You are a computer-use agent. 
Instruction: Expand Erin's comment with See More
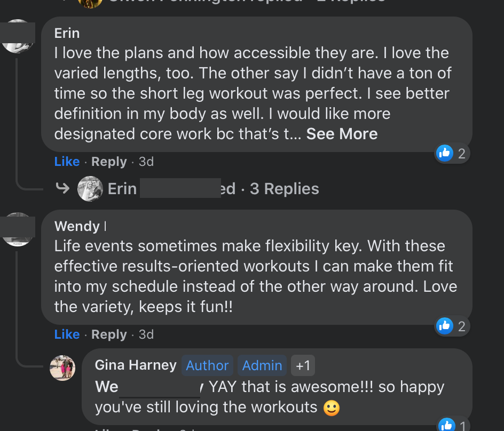tap(342, 134)
